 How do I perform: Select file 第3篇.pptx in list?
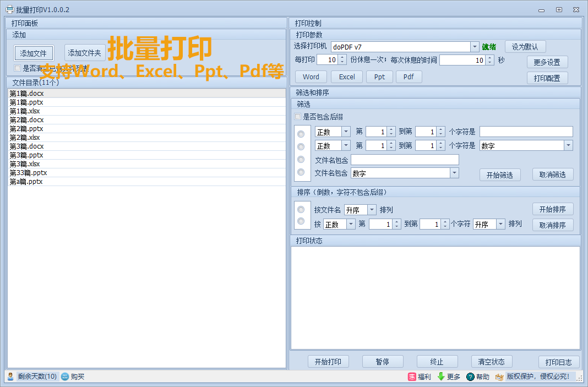pyautogui.click(x=146, y=155)
